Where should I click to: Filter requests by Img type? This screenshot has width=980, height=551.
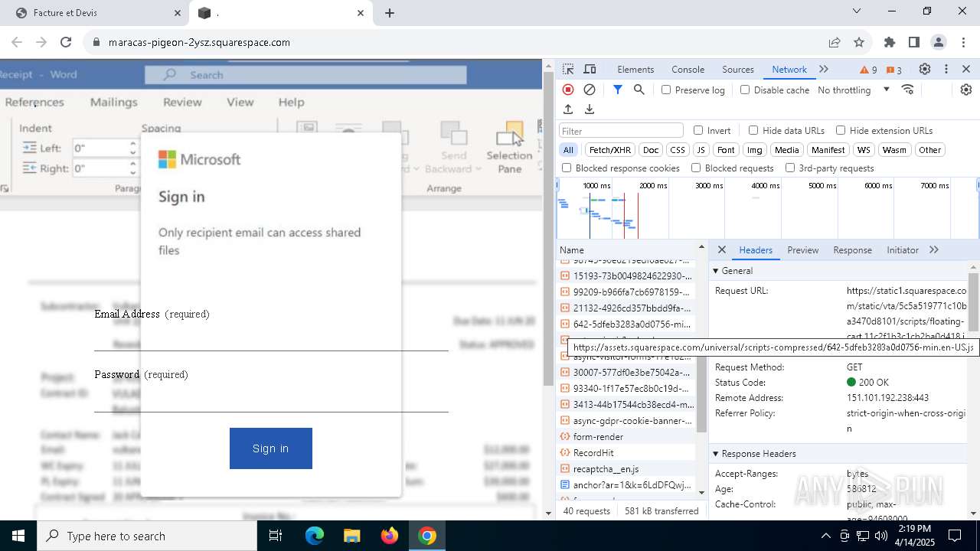click(755, 150)
